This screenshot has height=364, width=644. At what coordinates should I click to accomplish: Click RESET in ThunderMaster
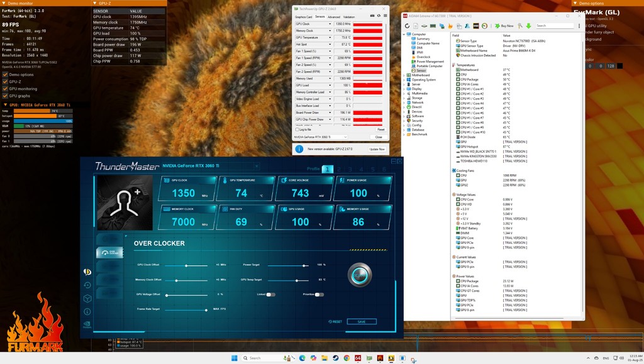(x=335, y=322)
